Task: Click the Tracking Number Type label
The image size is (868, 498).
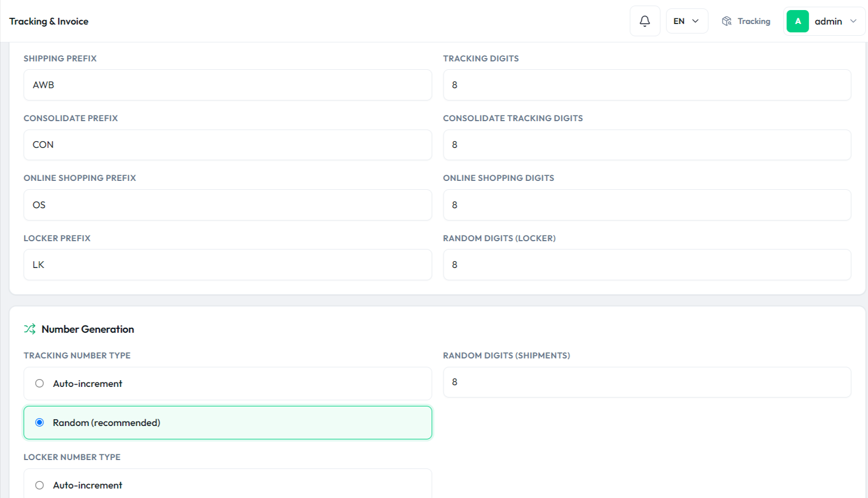Action: [x=77, y=356]
